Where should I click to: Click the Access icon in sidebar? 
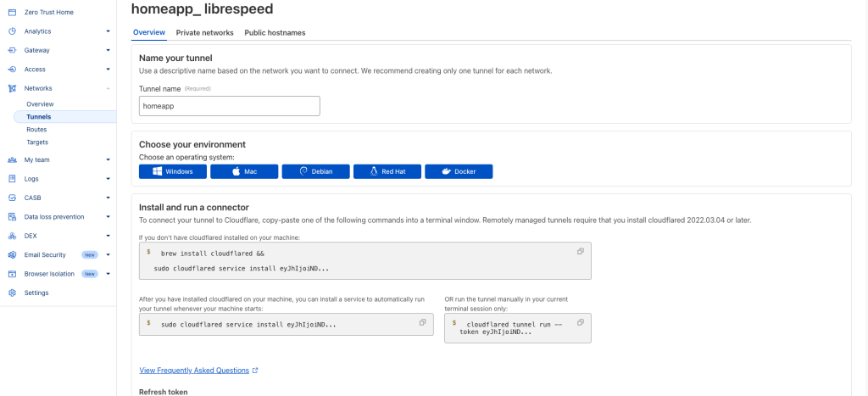[12, 70]
